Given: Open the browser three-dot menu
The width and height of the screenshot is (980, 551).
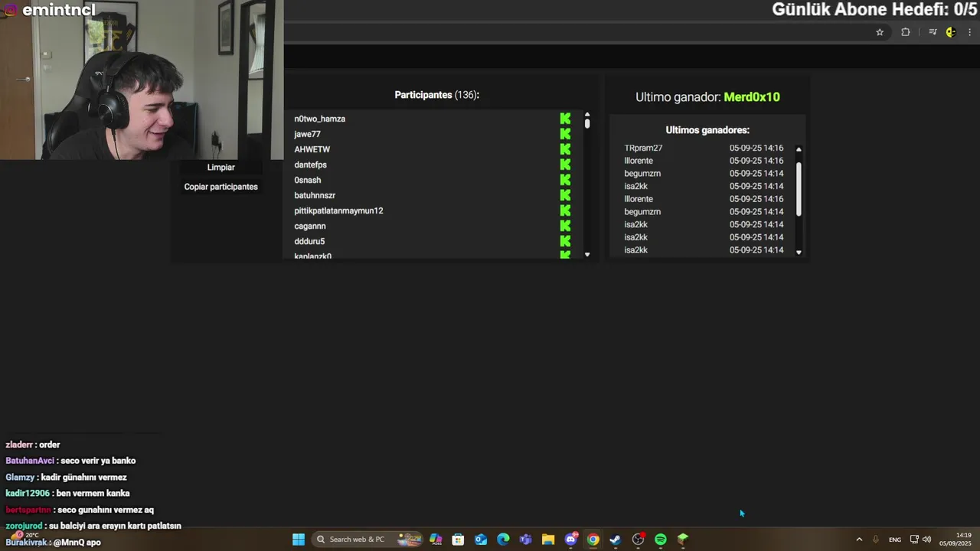Looking at the screenshot, I should click(970, 32).
